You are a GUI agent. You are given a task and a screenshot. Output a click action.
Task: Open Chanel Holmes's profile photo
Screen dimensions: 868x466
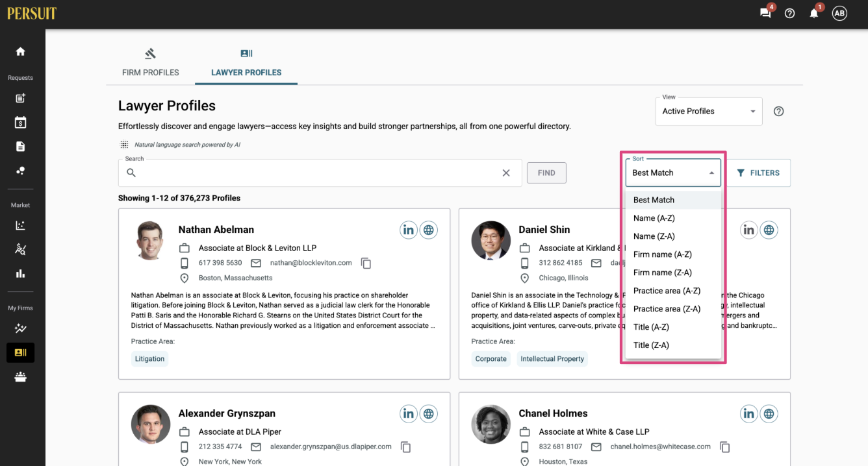pyautogui.click(x=491, y=424)
